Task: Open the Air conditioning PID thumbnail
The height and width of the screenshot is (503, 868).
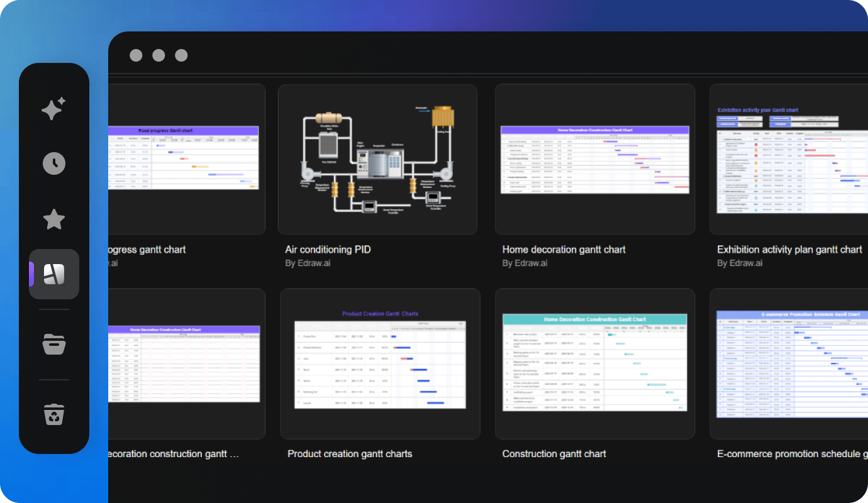Action: click(x=377, y=160)
